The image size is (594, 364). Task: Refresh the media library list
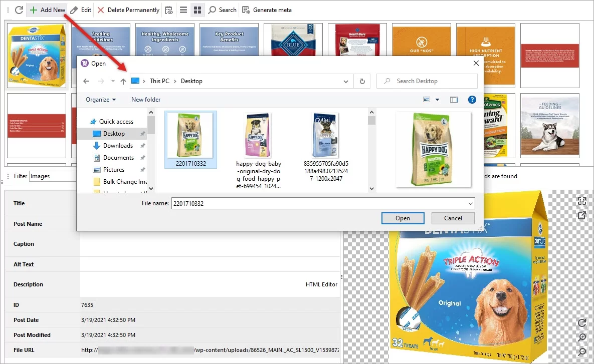pos(18,10)
